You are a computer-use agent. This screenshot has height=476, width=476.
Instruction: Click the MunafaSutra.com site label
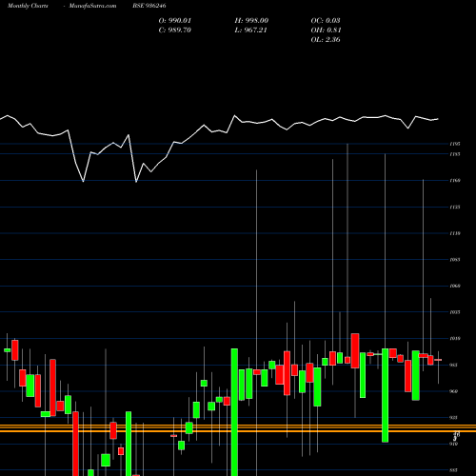(92, 6)
